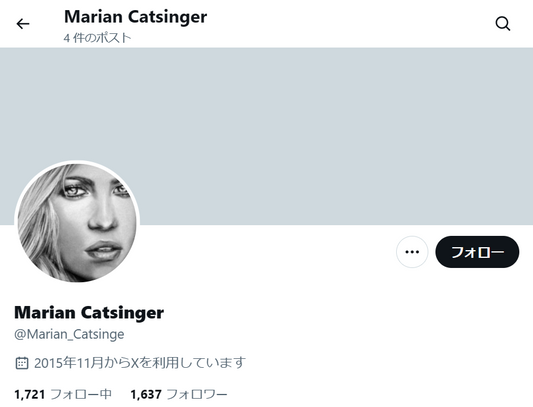Click the word ポスト under header name
Screen dimensions: 533x407
point(114,38)
